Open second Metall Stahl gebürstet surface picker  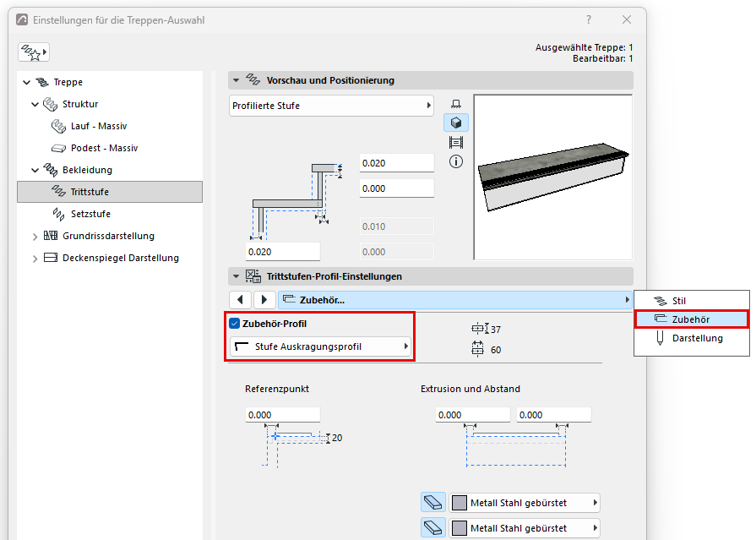[525, 528]
